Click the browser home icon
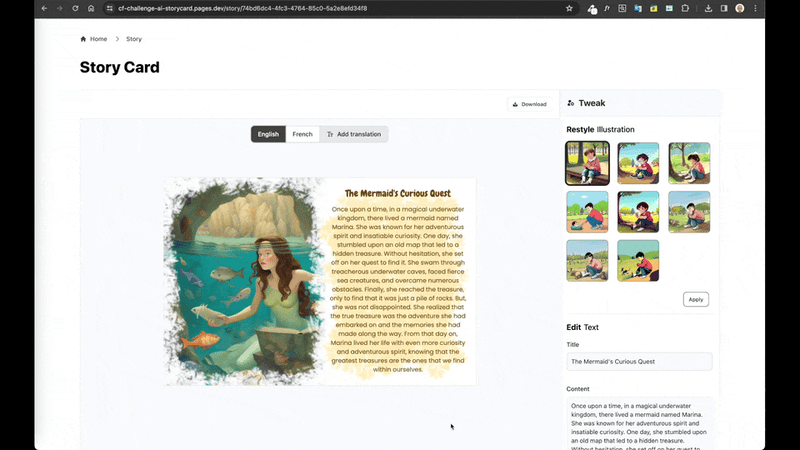 click(91, 8)
